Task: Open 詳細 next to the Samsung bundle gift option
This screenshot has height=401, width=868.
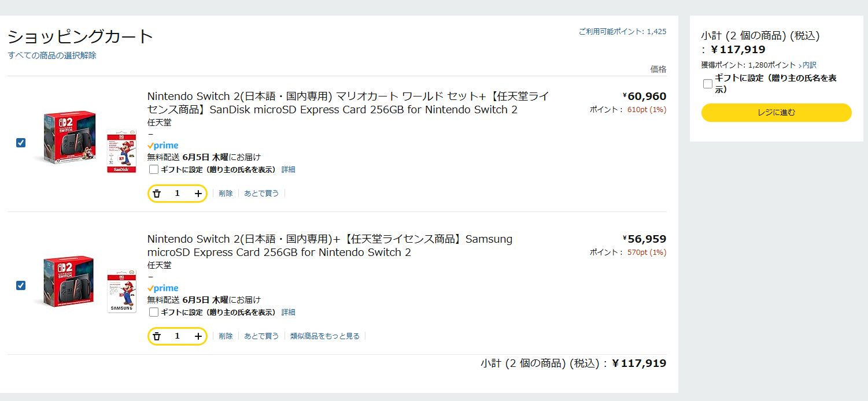Action: 288,312
